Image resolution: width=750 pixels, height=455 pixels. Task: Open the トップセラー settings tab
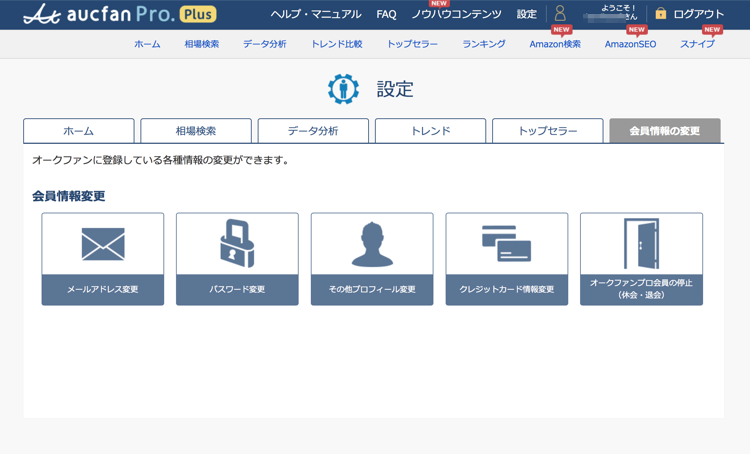click(547, 131)
